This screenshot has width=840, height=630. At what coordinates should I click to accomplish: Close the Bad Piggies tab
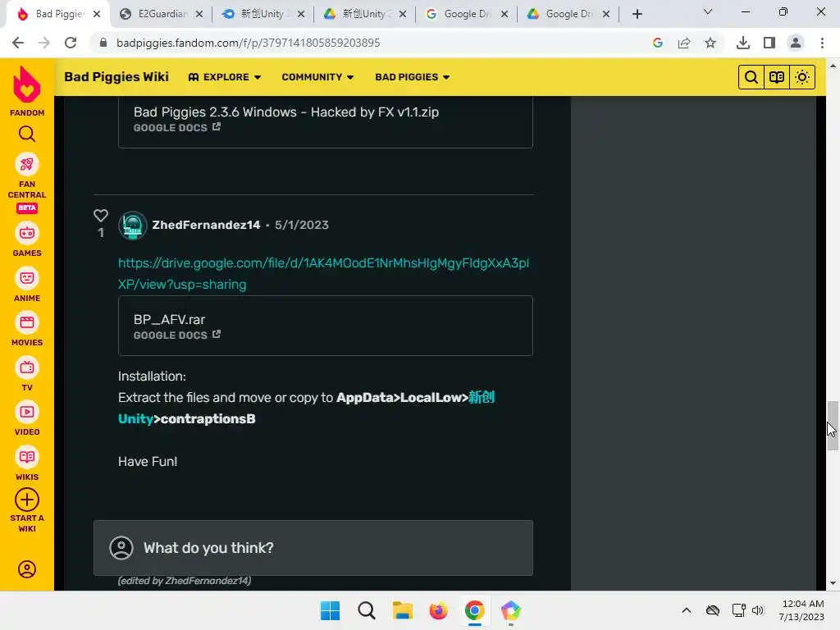97,14
